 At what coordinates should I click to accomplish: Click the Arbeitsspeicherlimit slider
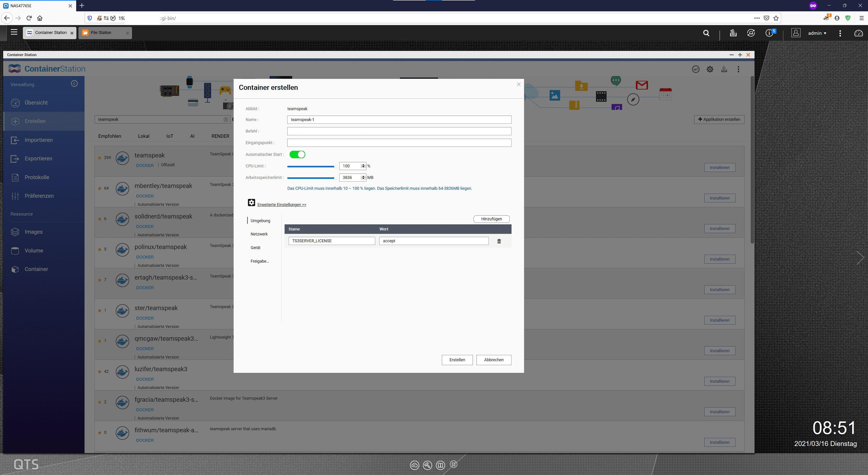point(311,178)
